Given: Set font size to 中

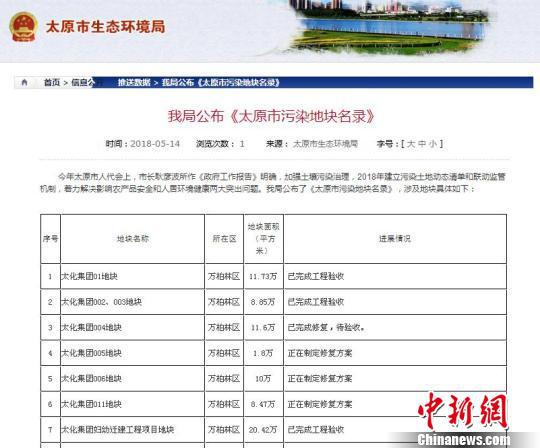Looking at the screenshot, I should click(x=422, y=144).
